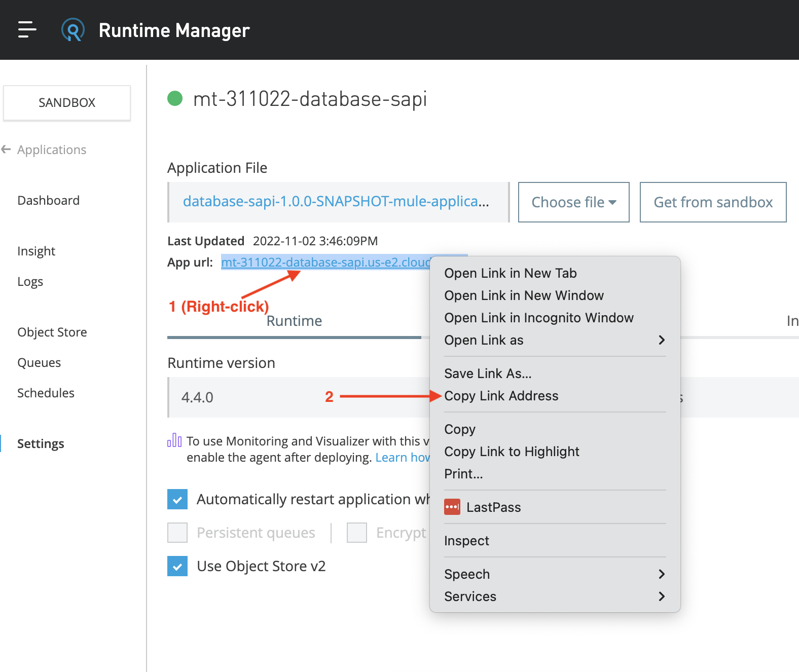This screenshot has height=672, width=799.
Task: Expand the Speech submenu arrow
Action: coord(661,574)
